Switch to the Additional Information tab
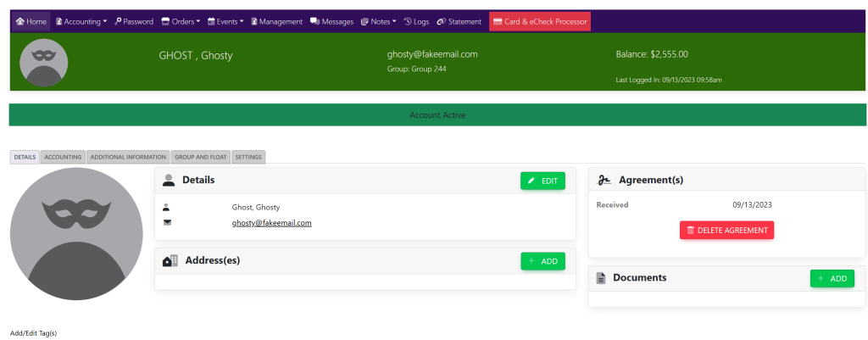The image size is (868, 340). tap(128, 157)
